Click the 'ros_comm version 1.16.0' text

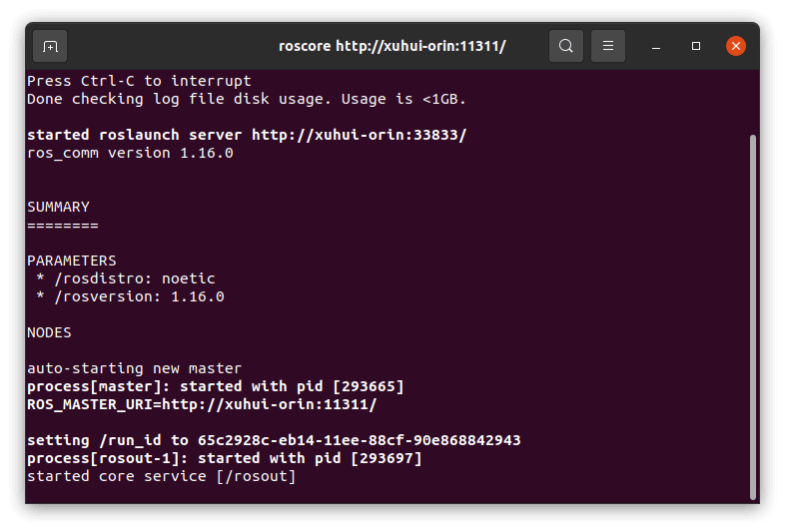pos(130,153)
